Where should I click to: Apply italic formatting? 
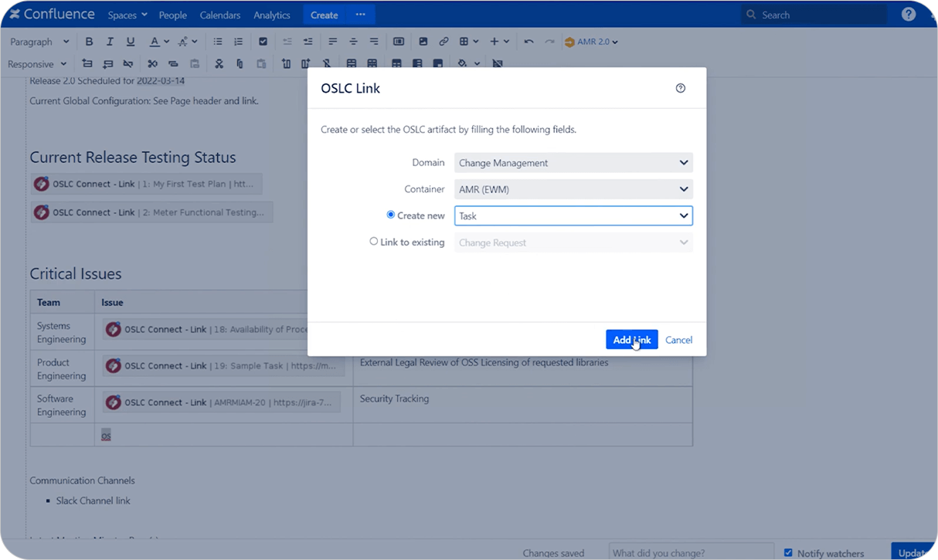click(x=110, y=41)
